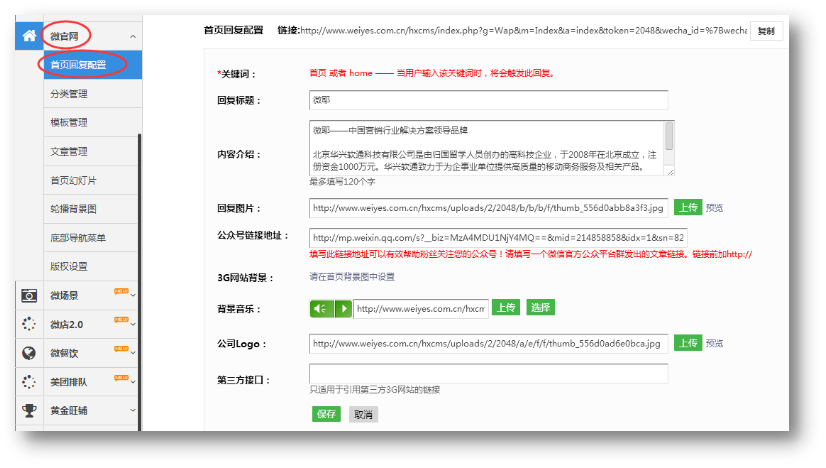Viewport: 826px width, 468px height.
Task: Open 文章管理 menu item
Action: coord(91,151)
